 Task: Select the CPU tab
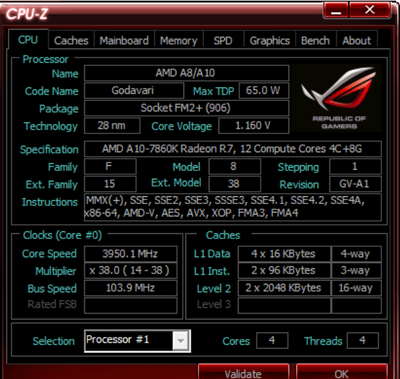28,40
